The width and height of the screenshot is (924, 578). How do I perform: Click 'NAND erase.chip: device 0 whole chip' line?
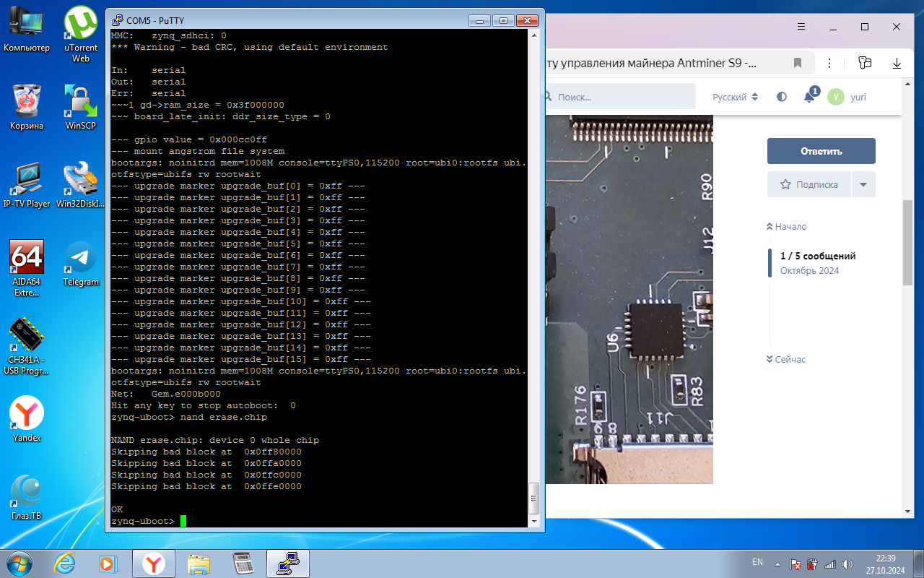coord(215,440)
